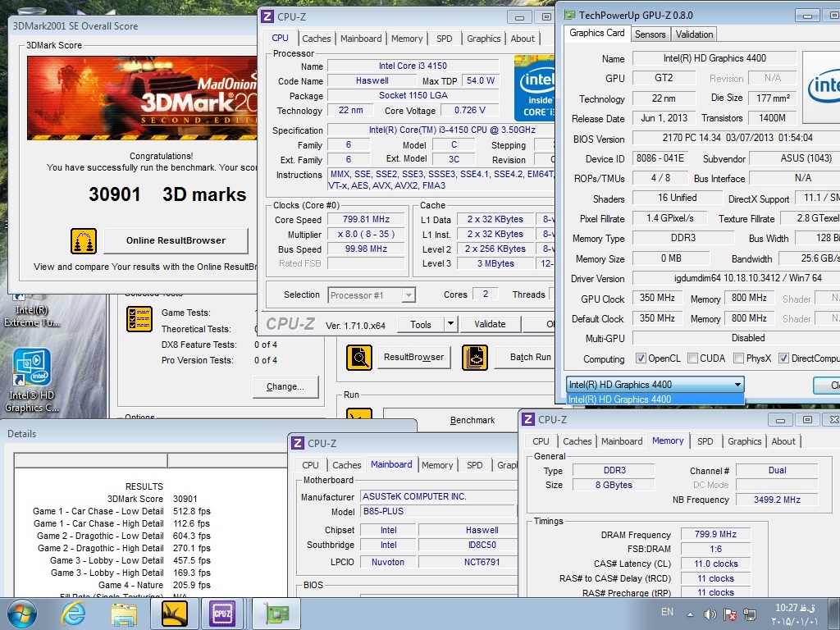
Task: Click the volume speaker tray icon
Action: click(x=710, y=614)
